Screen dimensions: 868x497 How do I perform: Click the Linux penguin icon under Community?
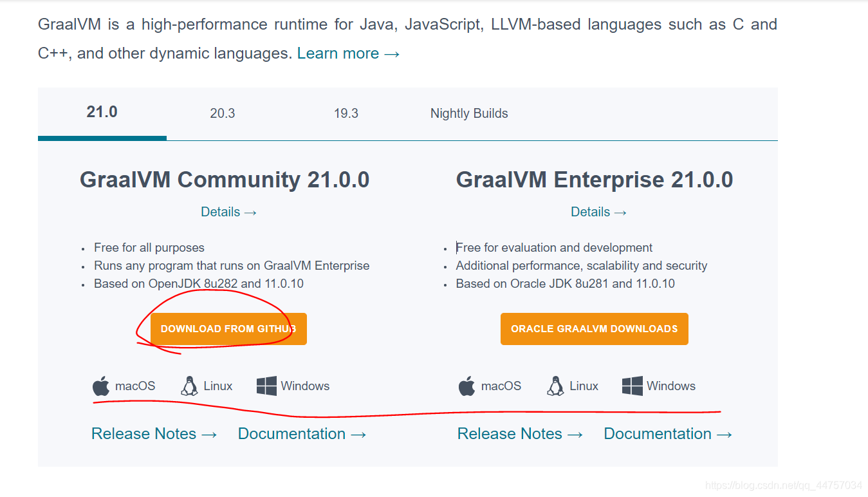189,386
